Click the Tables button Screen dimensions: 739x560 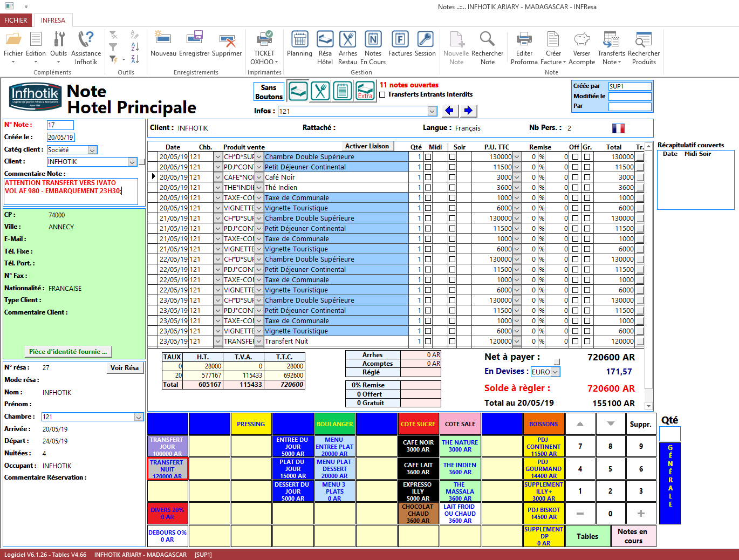point(587,536)
